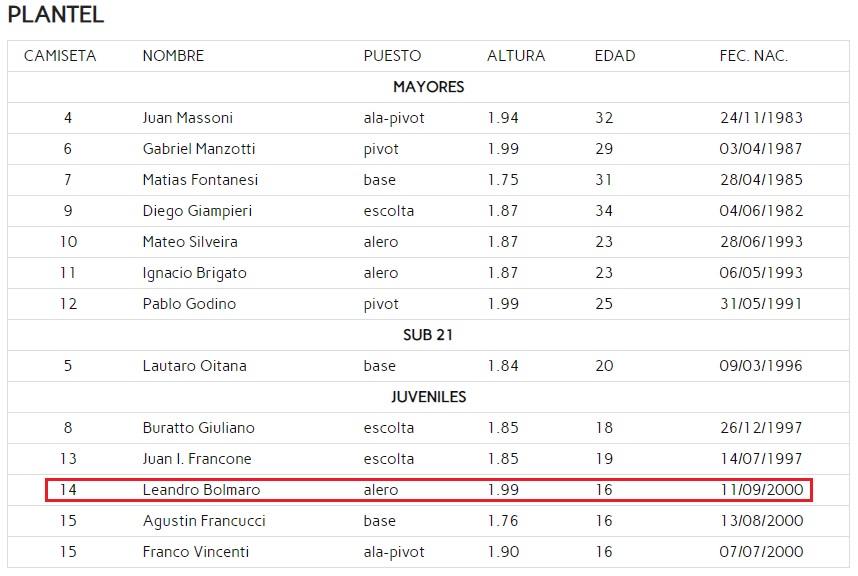The width and height of the screenshot is (858, 576).
Task: Click the CAMISETA column header
Action: coord(60,56)
